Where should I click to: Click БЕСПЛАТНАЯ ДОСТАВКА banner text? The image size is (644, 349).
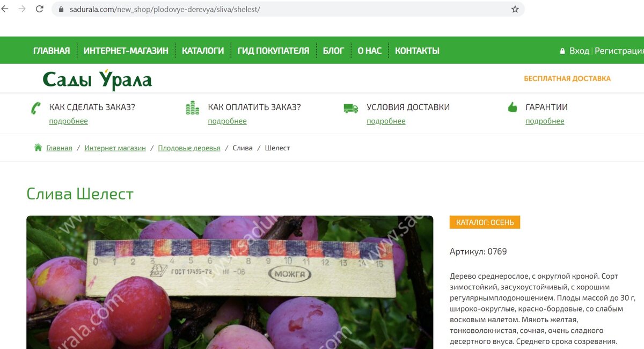(x=567, y=78)
